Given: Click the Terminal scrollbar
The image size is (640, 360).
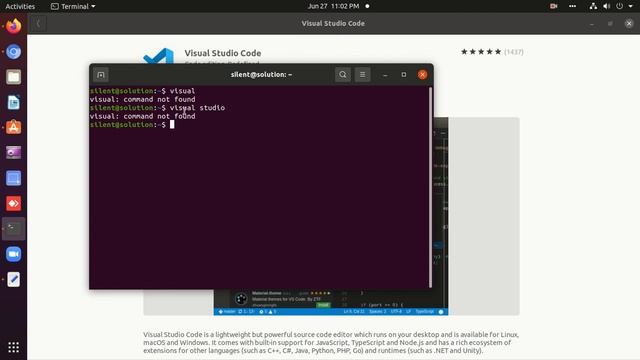Looking at the screenshot, I should tap(430, 187).
